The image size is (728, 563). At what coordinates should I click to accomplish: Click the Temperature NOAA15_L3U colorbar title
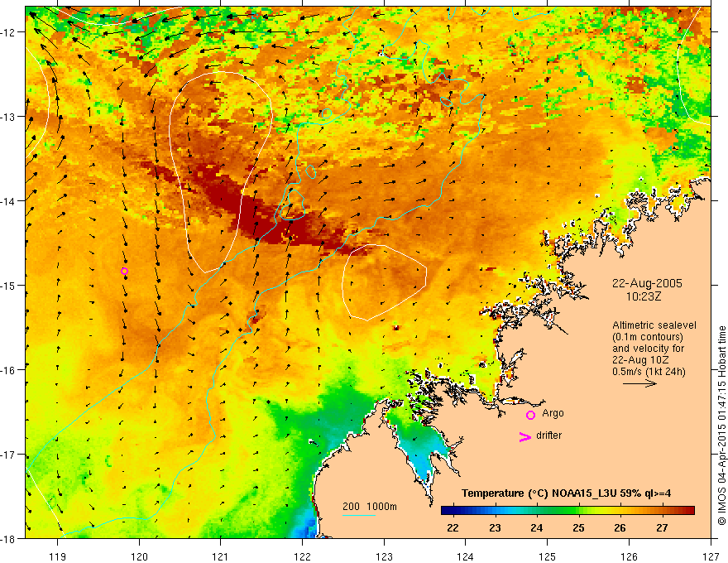[x=566, y=493]
